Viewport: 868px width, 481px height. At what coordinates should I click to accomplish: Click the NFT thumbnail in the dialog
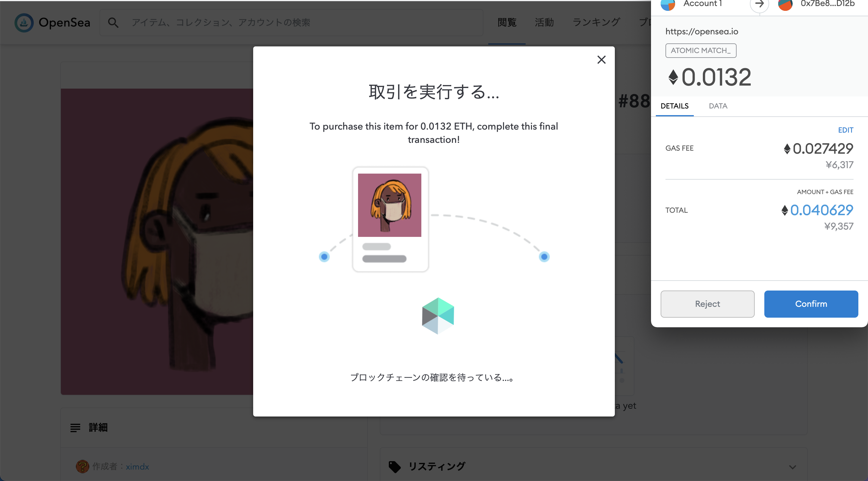(x=389, y=205)
